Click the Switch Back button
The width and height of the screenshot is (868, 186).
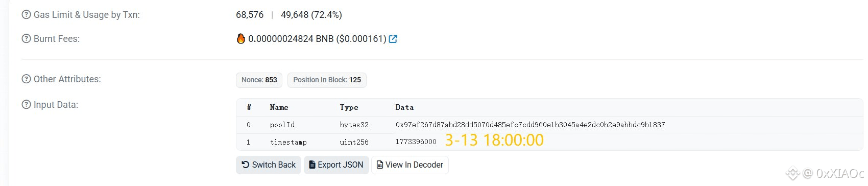click(x=269, y=165)
